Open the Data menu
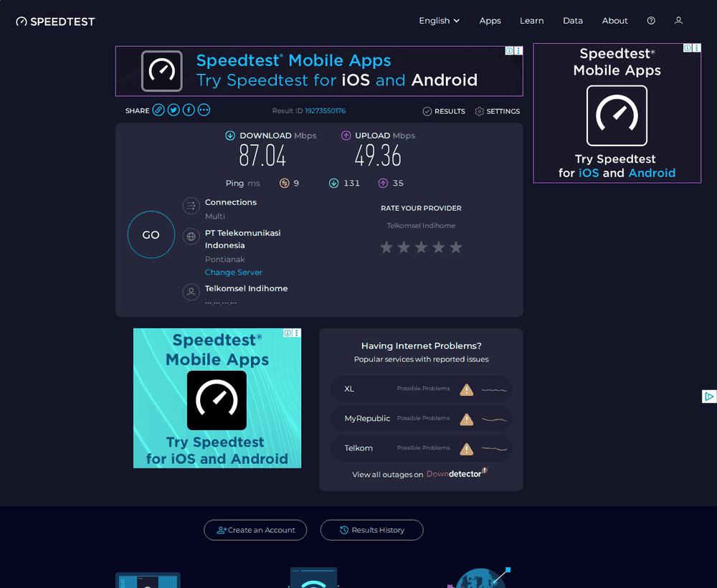This screenshot has height=588, width=717. point(572,21)
